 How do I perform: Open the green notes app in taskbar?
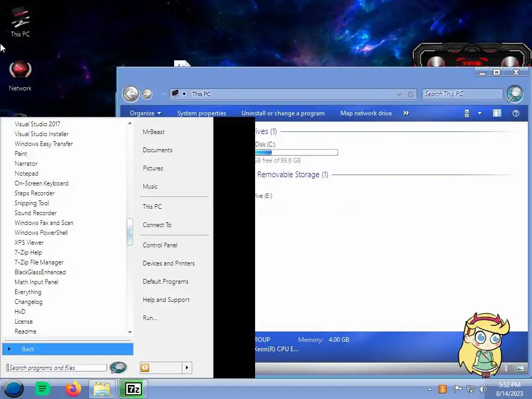pos(43,389)
